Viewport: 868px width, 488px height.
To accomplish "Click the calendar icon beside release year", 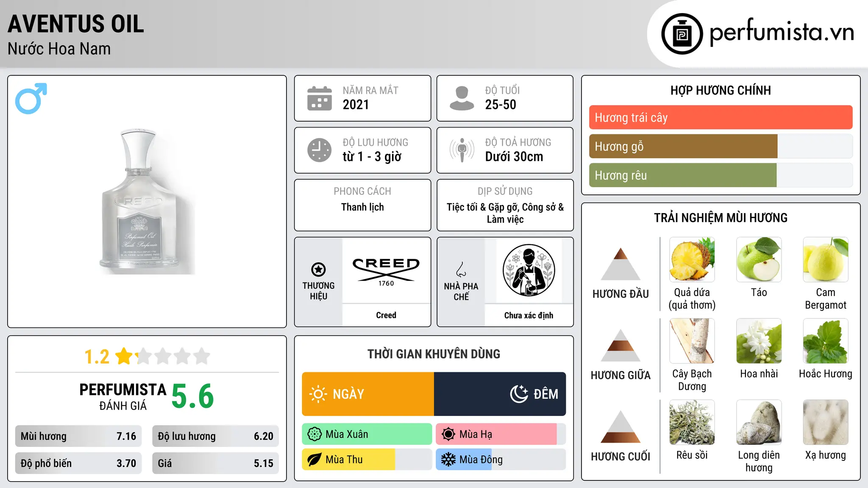I will [319, 98].
